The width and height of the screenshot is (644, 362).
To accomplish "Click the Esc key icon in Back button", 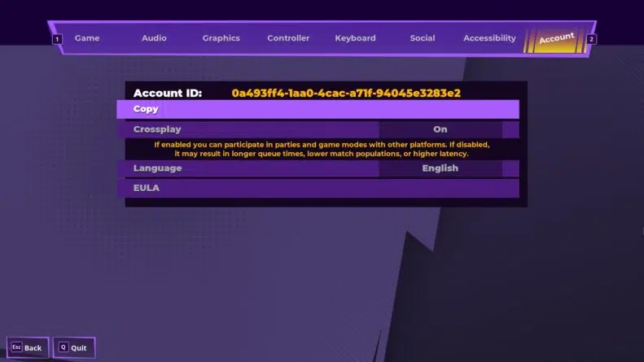I will pyautogui.click(x=16, y=347).
